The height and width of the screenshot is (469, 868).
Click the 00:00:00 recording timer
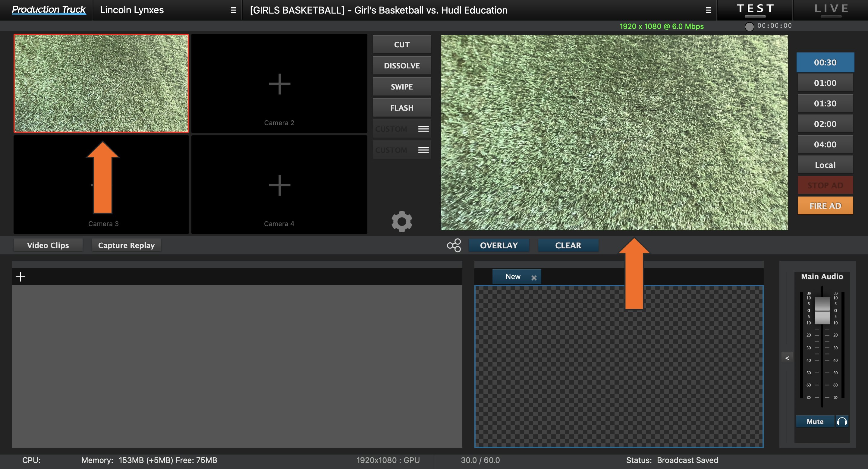pos(775,26)
